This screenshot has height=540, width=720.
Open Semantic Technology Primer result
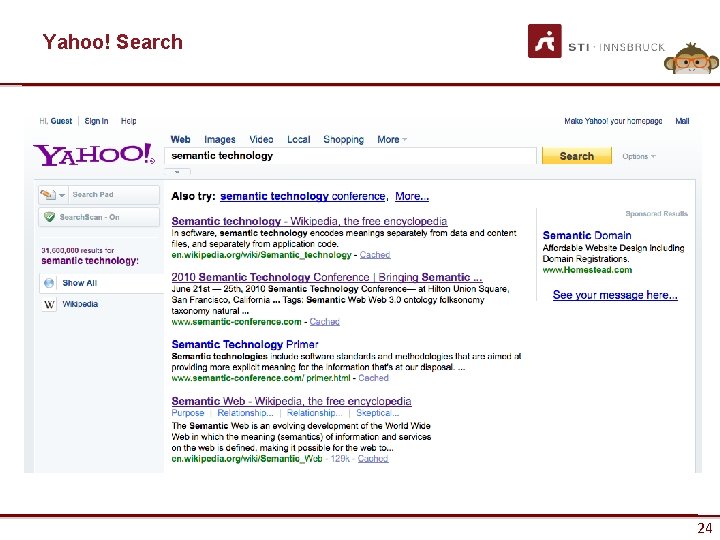tap(245, 344)
